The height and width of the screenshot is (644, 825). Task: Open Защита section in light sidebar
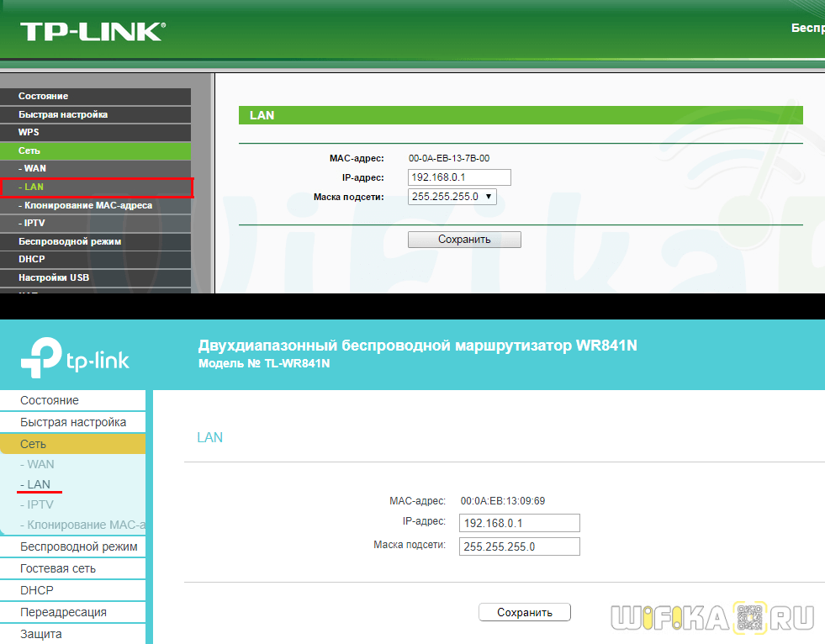click(41, 634)
